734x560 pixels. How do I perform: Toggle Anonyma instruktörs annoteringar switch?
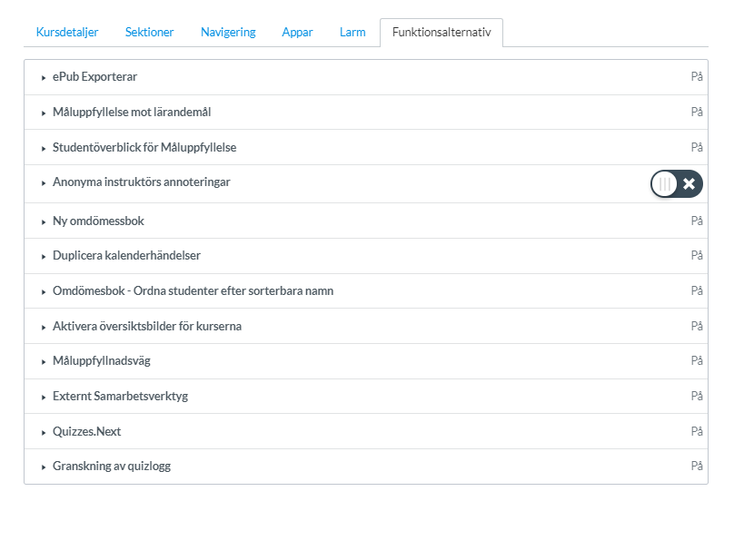tap(676, 183)
